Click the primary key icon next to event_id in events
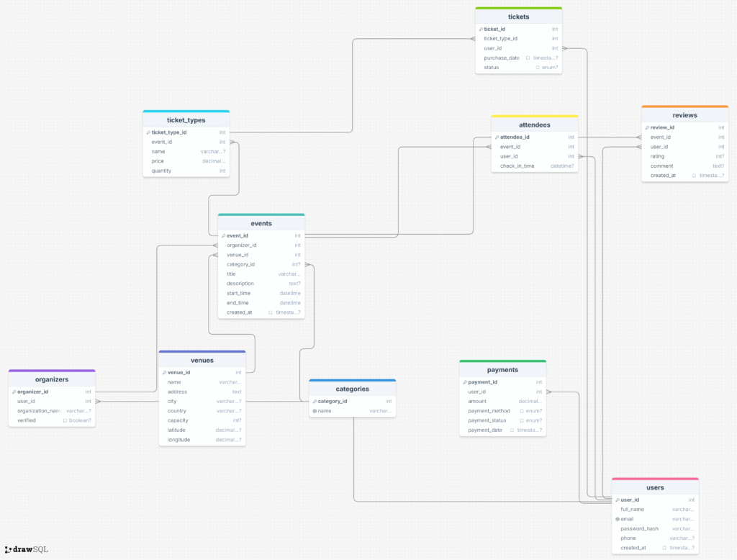Screen dimensions: 737x560 point(223,235)
